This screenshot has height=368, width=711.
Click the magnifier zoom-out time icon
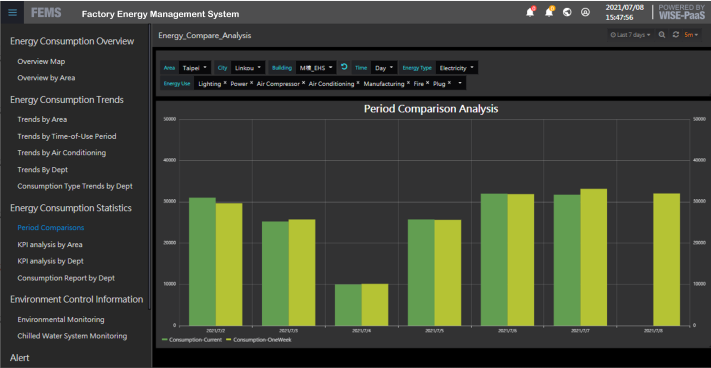click(x=662, y=35)
